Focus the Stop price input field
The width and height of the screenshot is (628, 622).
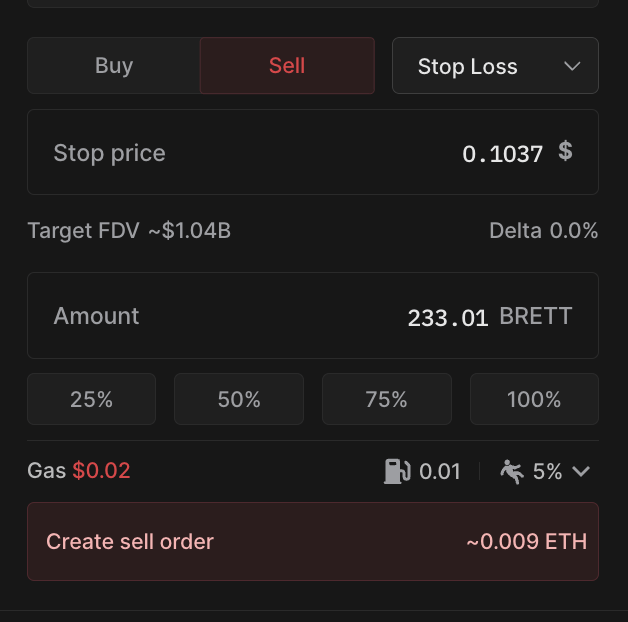[x=300, y=153]
